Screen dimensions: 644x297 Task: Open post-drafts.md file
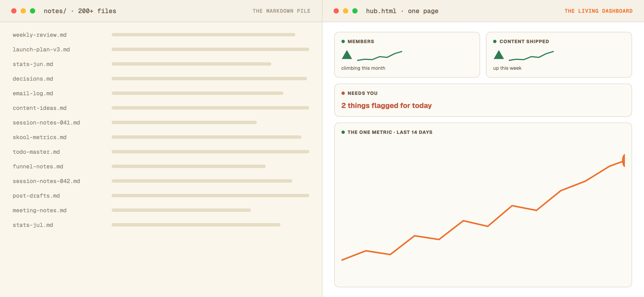(x=36, y=196)
